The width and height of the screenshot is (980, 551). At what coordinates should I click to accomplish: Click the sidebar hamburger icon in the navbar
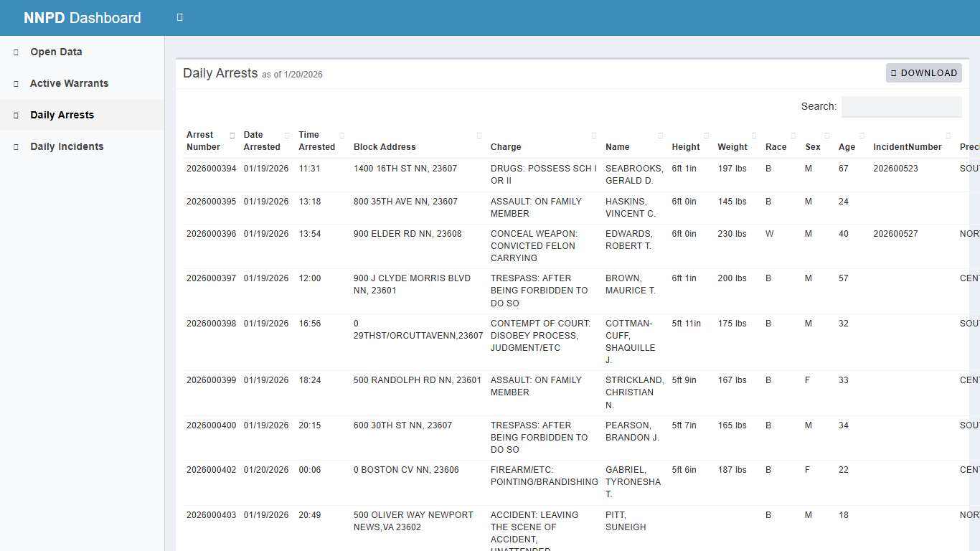click(179, 17)
